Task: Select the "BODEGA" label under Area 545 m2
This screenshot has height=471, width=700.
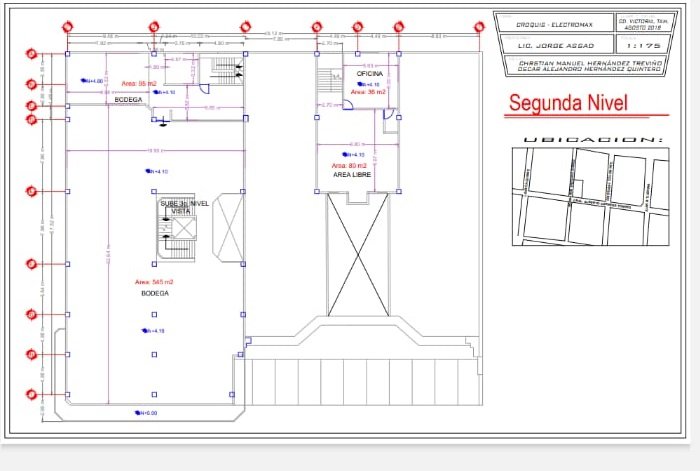Action: pyautogui.click(x=154, y=293)
